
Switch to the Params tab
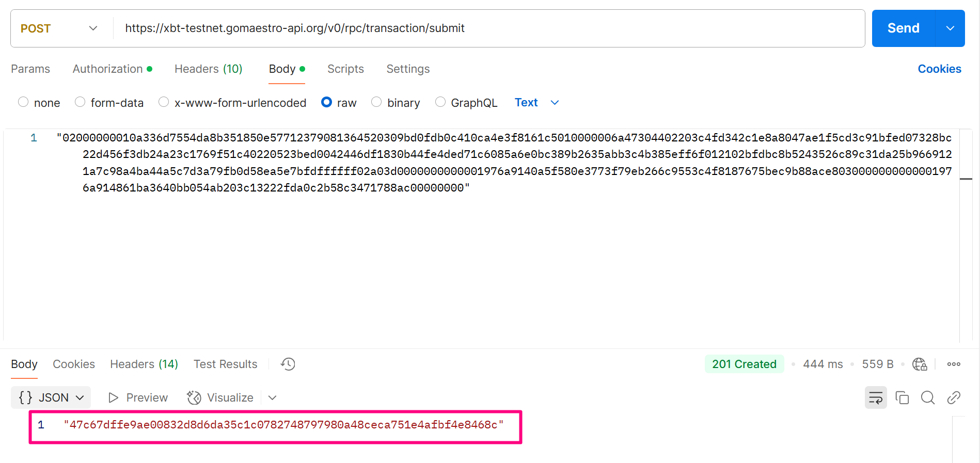(x=30, y=69)
